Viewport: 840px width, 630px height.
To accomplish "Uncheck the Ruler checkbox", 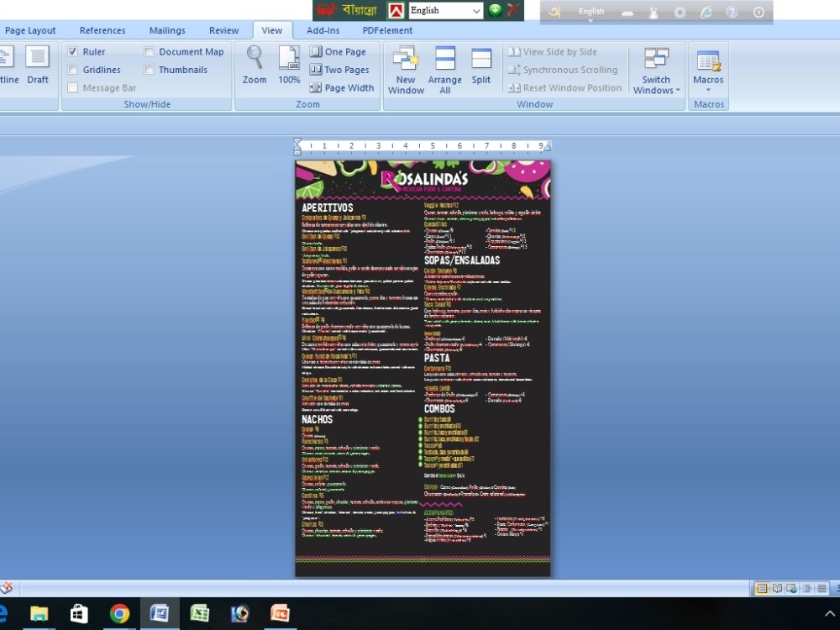I will [x=73, y=51].
